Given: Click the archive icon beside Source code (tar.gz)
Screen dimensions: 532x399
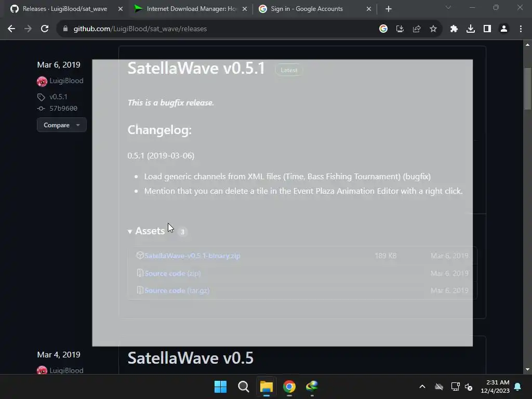Looking at the screenshot, I should pos(140,290).
